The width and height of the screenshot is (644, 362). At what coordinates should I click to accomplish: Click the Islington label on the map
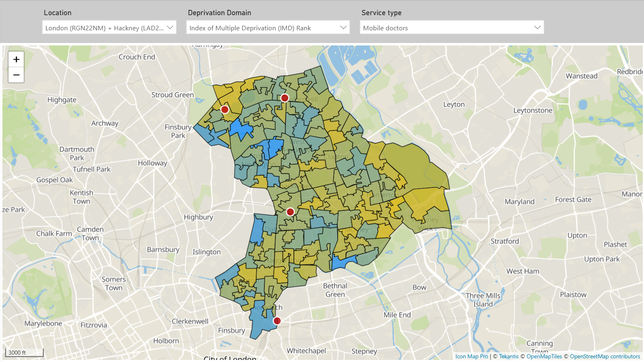pyautogui.click(x=206, y=252)
